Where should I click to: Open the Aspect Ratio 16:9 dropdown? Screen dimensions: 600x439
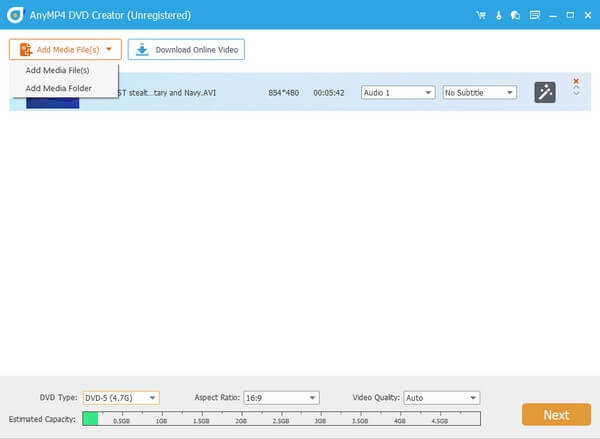(x=281, y=398)
